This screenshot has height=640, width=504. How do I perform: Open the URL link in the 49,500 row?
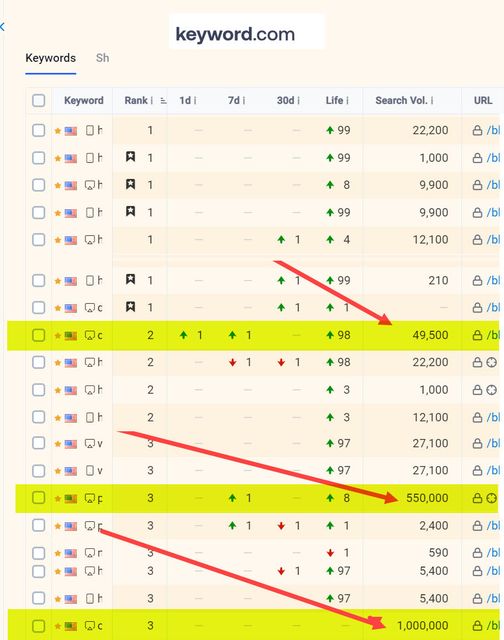493,336
